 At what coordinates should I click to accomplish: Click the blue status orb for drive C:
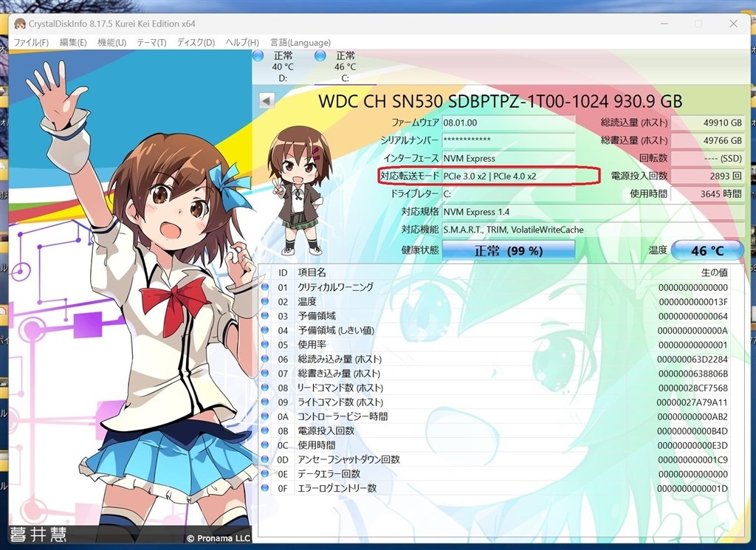click(x=320, y=56)
